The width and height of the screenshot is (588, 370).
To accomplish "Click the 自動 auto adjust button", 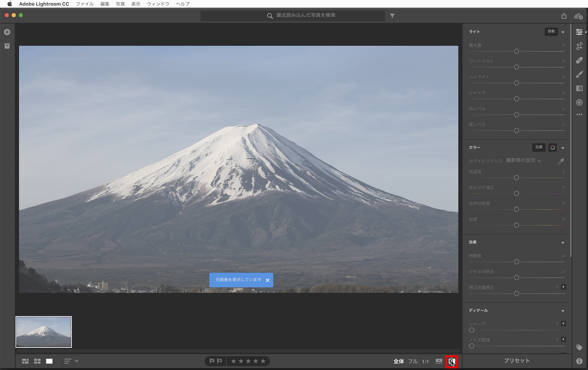I will pyautogui.click(x=551, y=31).
